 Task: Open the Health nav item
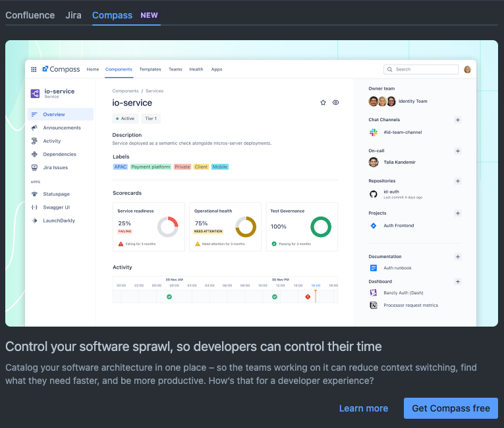(x=196, y=69)
